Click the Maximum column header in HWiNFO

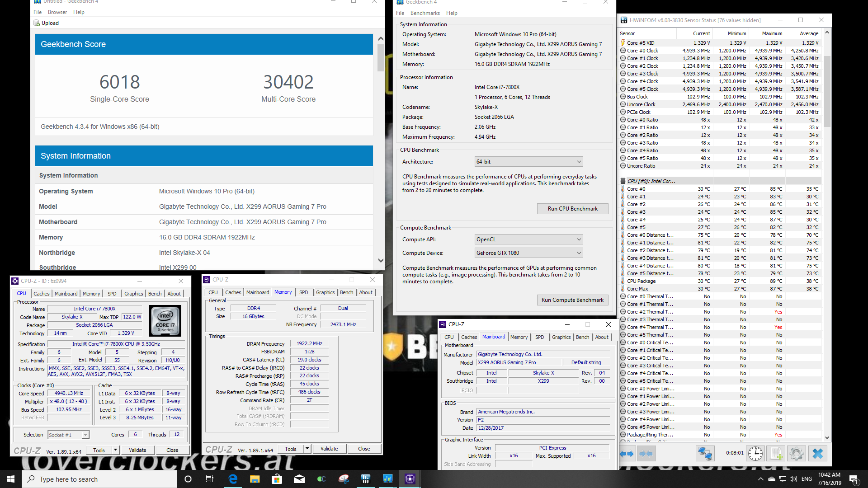pyautogui.click(x=766, y=33)
